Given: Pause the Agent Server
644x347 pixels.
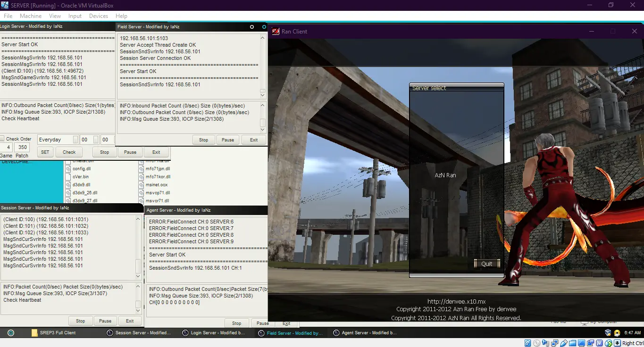Looking at the screenshot, I should (263, 323).
